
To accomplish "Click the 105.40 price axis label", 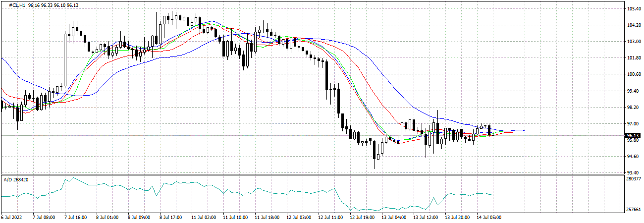I will (633, 9).
